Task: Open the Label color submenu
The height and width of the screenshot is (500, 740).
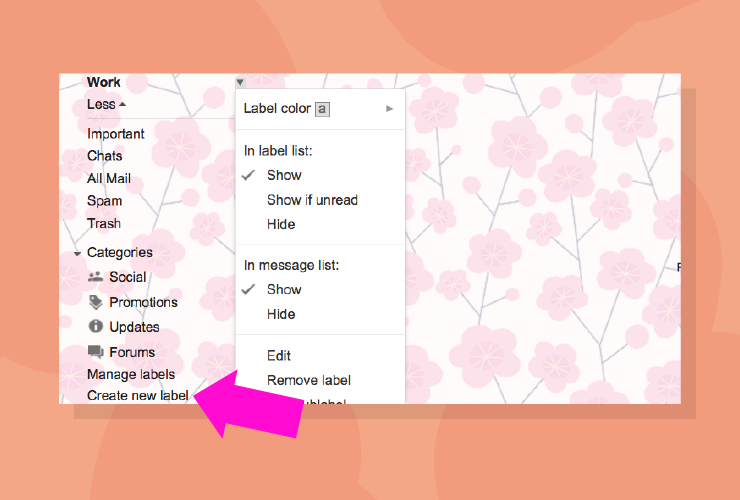Action: (x=320, y=109)
